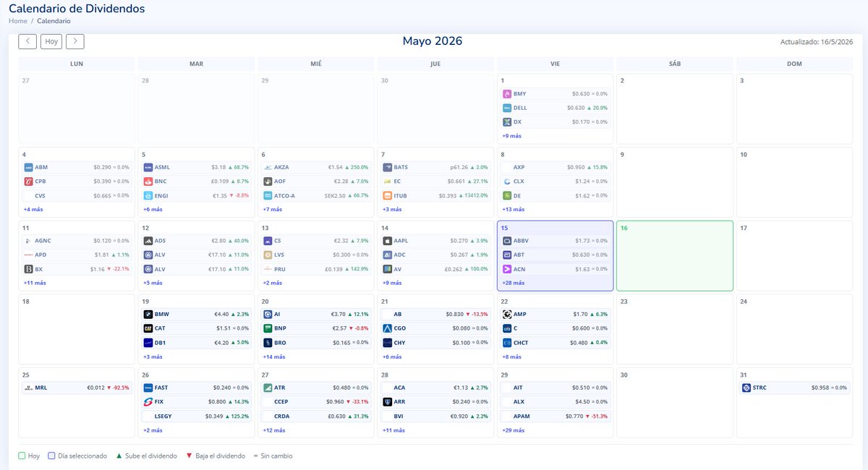This screenshot has width=868, height=470.
Task: Click the ENGI logo icon
Action: tap(148, 195)
